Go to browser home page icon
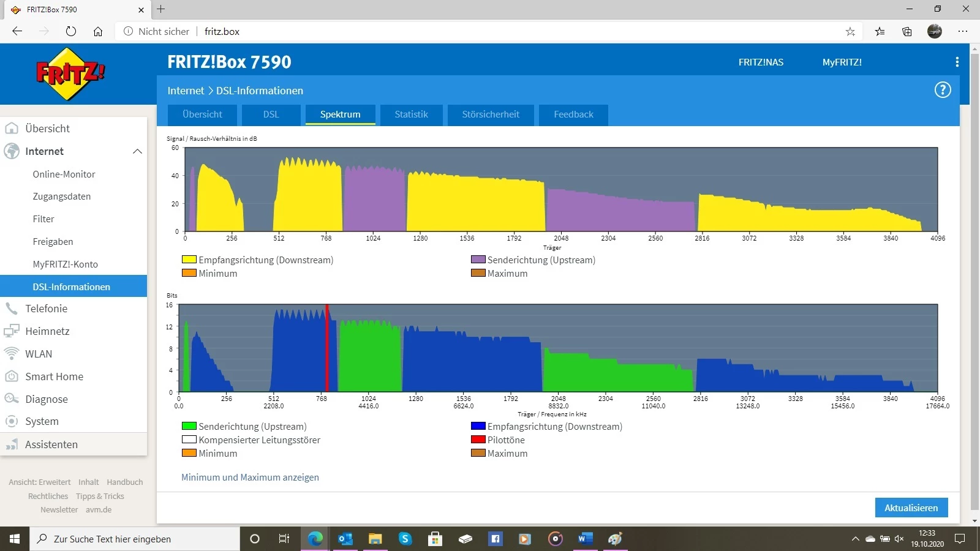The height and width of the screenshot is (551, 980). pyautogui.click(x=98, y=31)
